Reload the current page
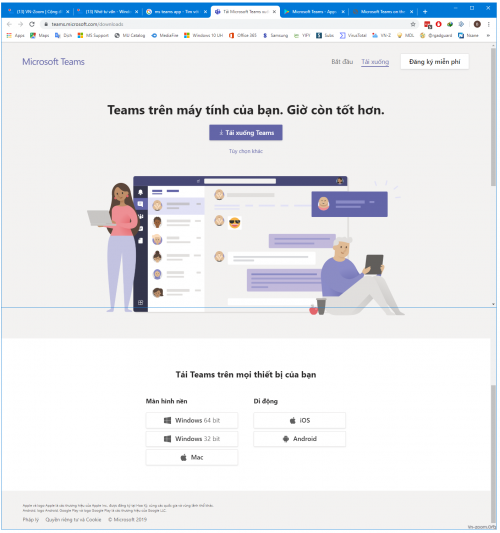Image resolution: width=500 pixels, height=533 pixels. pyautogui.click(x=32, y=24)
